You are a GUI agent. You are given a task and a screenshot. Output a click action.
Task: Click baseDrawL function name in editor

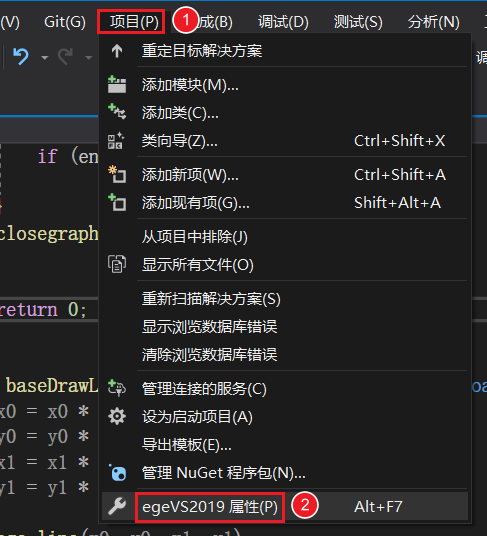[x=52, y=386]
